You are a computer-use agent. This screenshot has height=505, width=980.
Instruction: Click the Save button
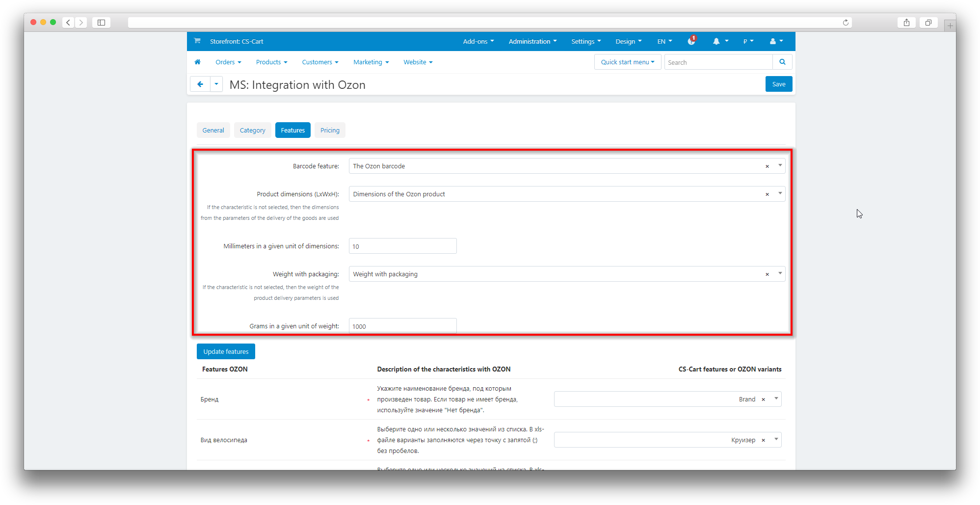click(x=778, y=84)
